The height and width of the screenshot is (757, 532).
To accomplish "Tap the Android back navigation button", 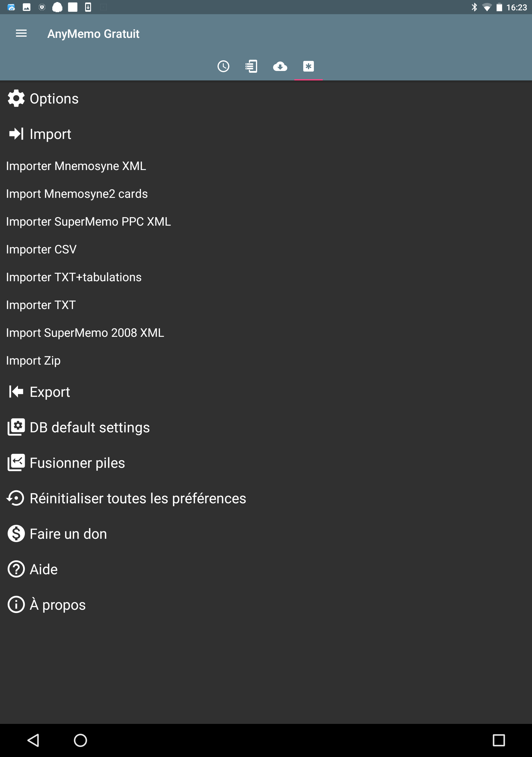I will coord(33,740).
